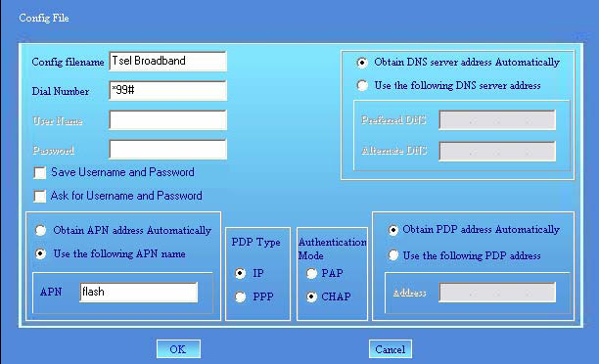The height and width of the screenshot is (364, 599).
Task: Click the greyed Address label
Action: [x=409, y=293]
